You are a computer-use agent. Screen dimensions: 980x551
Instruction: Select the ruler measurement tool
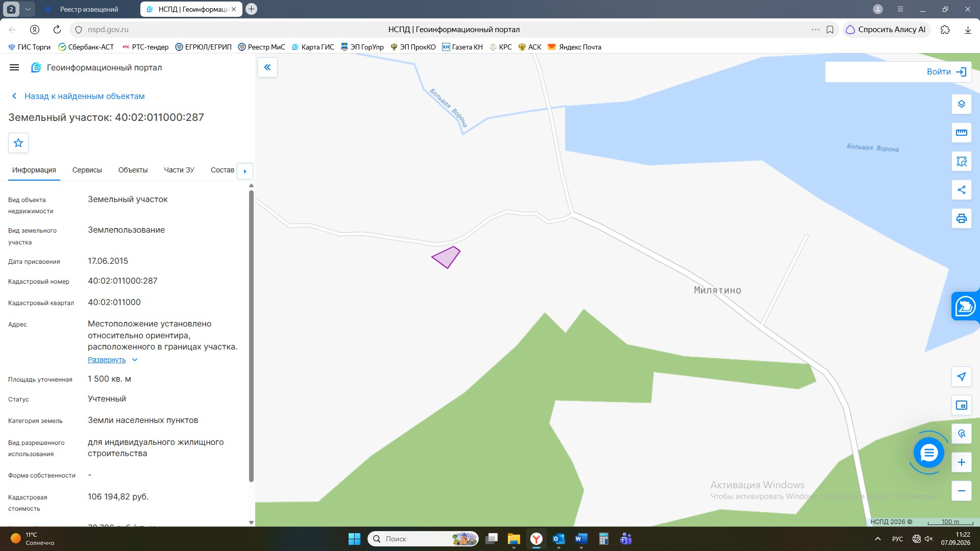962,133
